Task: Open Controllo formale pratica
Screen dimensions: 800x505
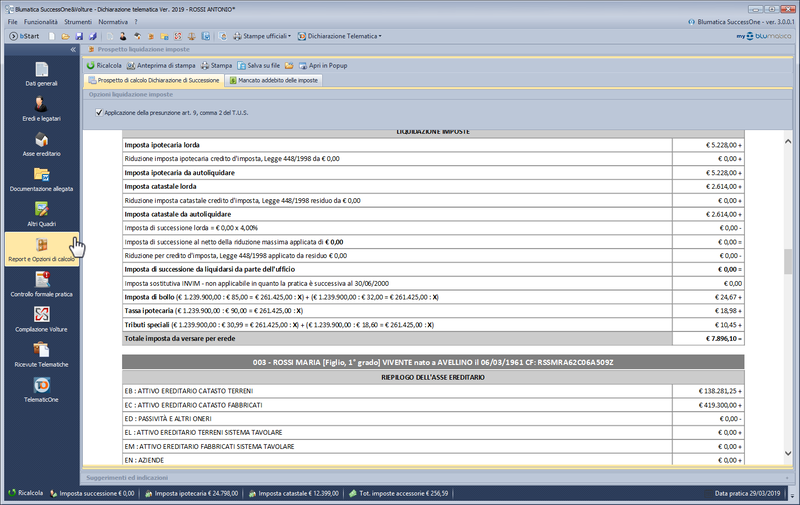Action: (41, 285)
